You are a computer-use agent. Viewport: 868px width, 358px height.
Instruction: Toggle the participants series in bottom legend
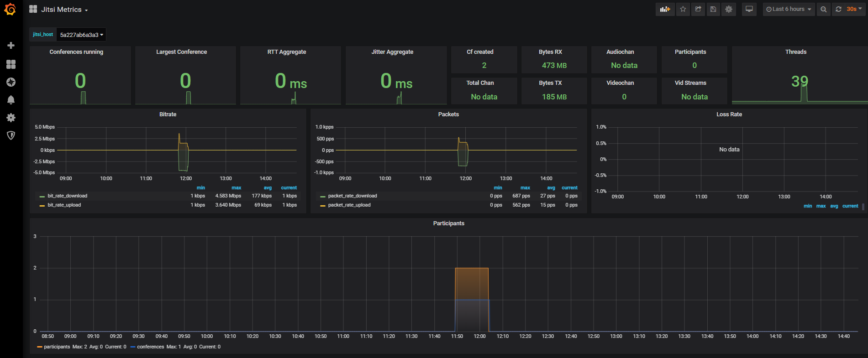coord(57,347)
